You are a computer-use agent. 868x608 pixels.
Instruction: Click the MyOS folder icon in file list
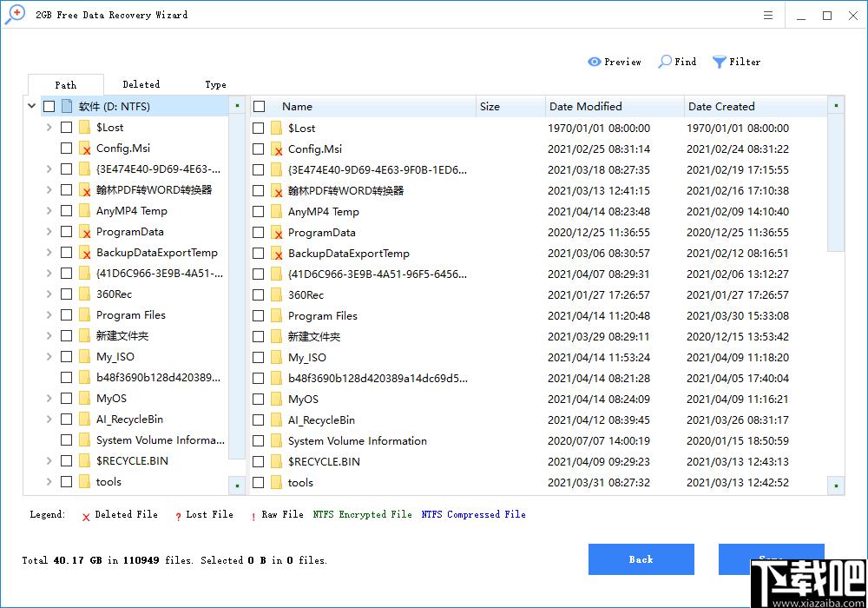[277, 400]
